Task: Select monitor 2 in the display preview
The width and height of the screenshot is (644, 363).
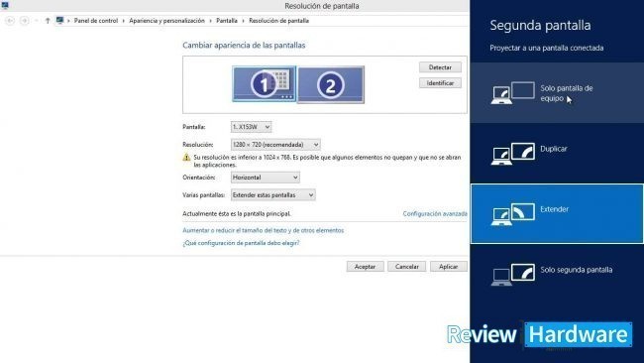Action: click(331, 84)
